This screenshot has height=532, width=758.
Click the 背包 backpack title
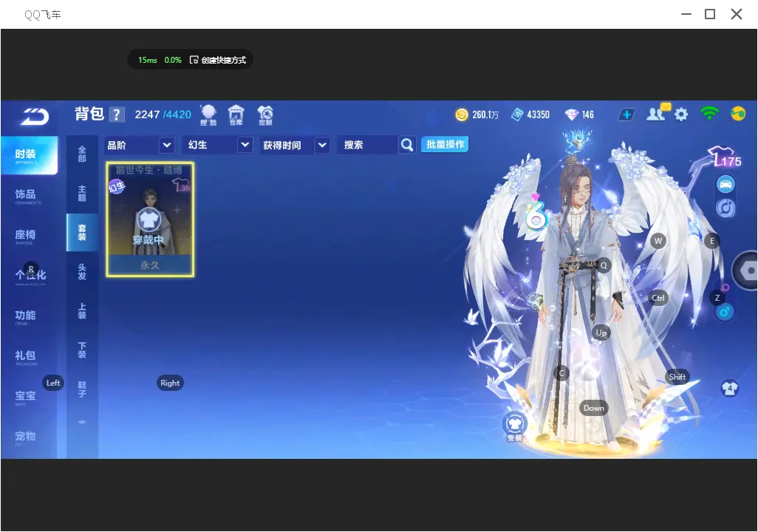tap(89, 114)
